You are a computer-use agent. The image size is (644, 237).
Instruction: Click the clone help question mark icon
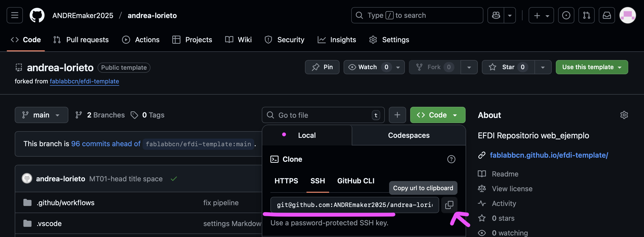click(451, 159)
